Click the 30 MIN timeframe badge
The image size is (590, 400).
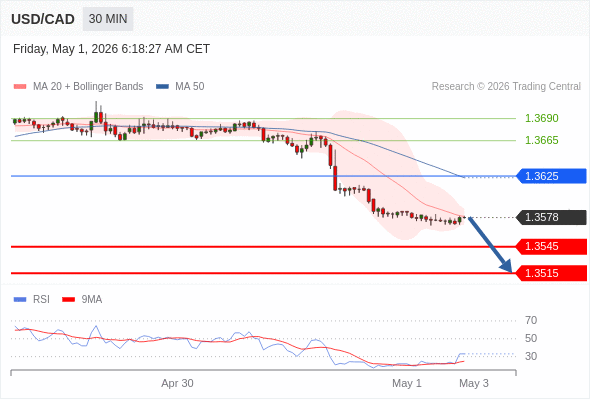coord(108,19)
